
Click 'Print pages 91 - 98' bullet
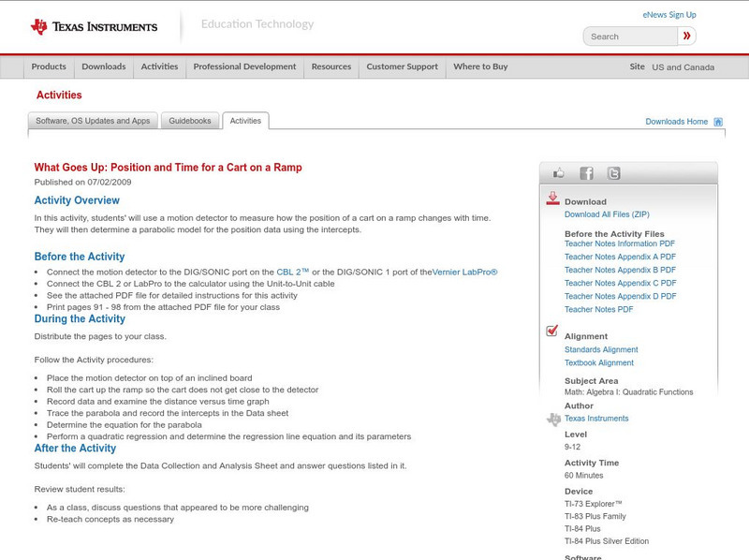pos(163,307)
